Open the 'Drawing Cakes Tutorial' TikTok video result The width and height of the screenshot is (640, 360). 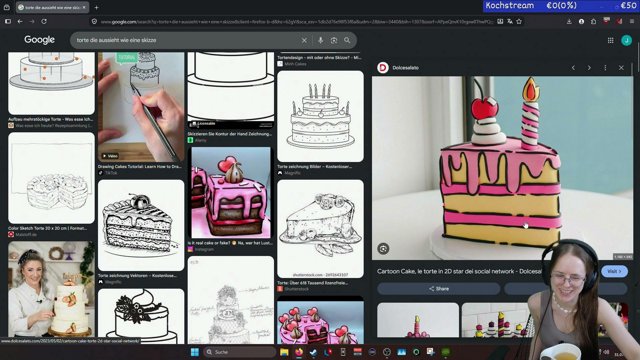click(x=141, y=107)
